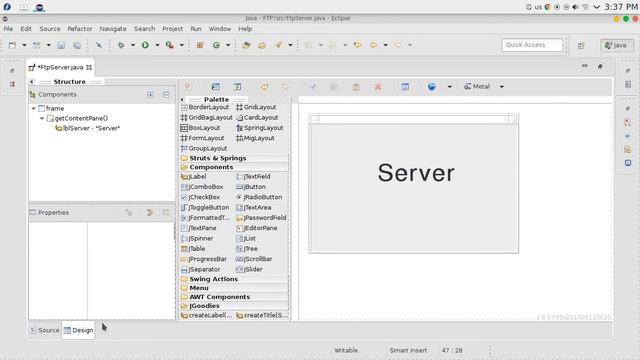
Task: Select JComboBox in the palette
Action: pos(202,187)
